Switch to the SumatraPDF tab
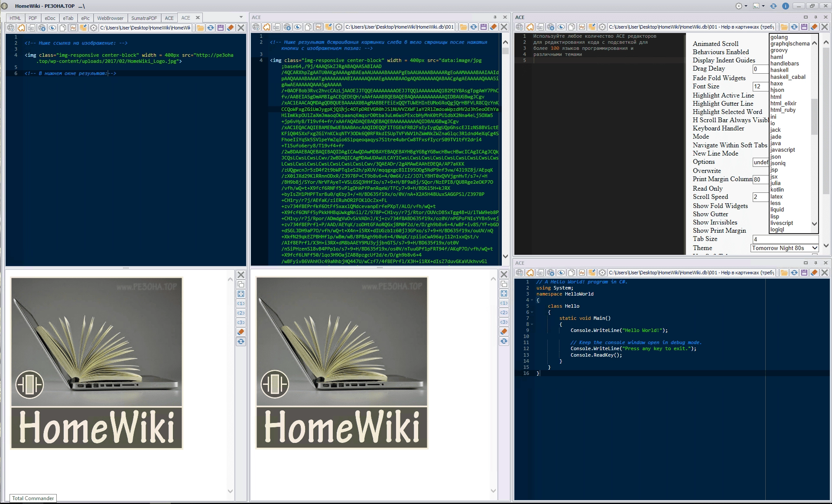The image size is (832, 504). [x=144, y=18]
